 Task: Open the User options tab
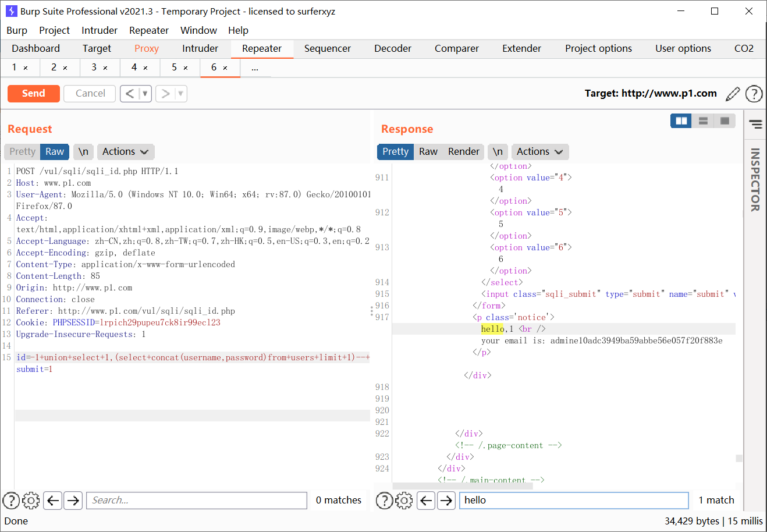coord(683,48)
